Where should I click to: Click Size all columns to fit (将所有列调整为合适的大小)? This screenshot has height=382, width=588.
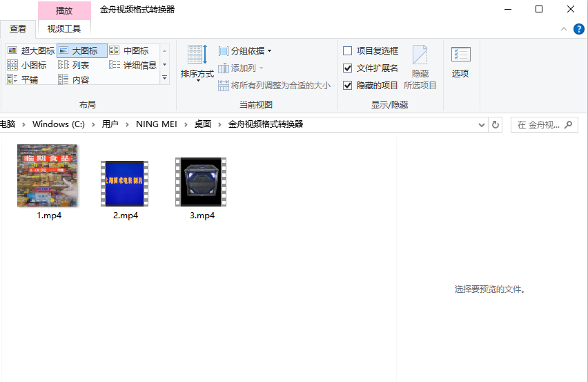coord(274,86)
